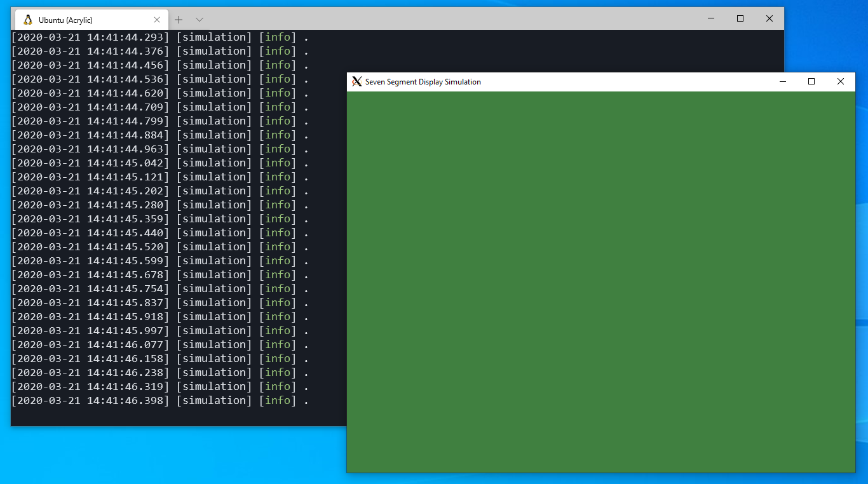Click the log line timestamped 14:41:46.077
Screen dimensions: 868x484
(161, 344)
